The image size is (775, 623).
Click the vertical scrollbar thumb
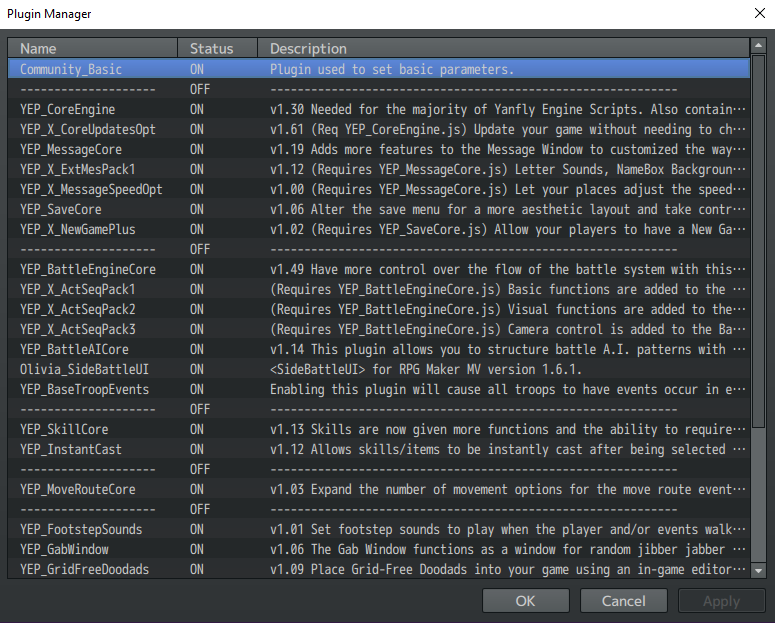[758, 241]
